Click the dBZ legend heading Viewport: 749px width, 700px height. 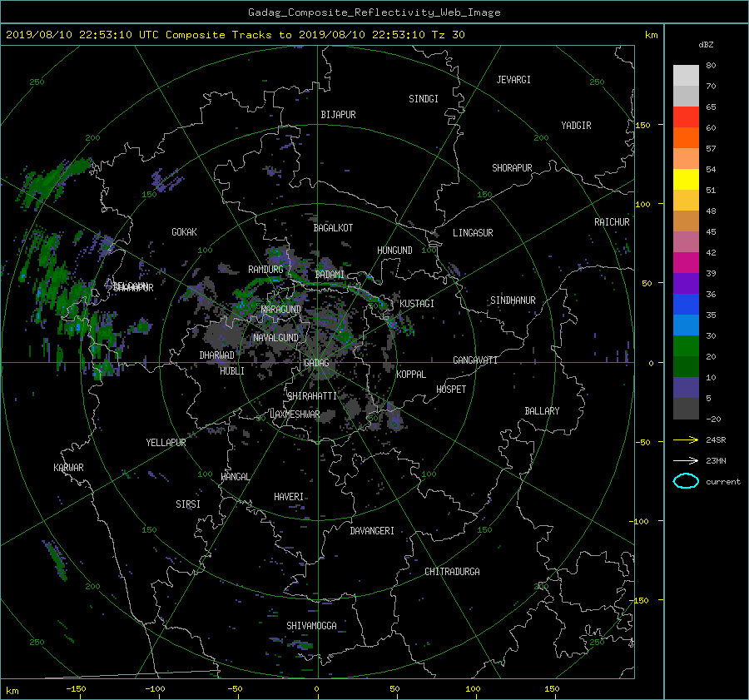706,45
